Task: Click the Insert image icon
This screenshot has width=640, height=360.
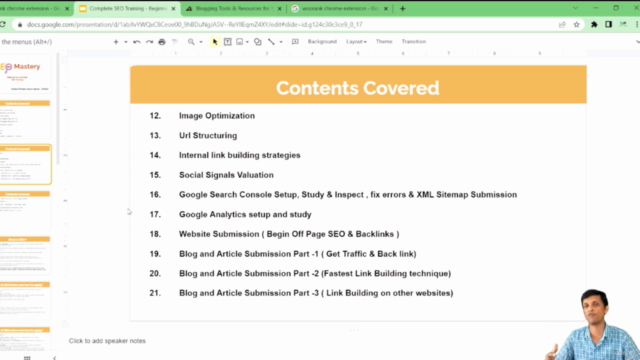Action: pyautogui.click(x=240, y=42)
